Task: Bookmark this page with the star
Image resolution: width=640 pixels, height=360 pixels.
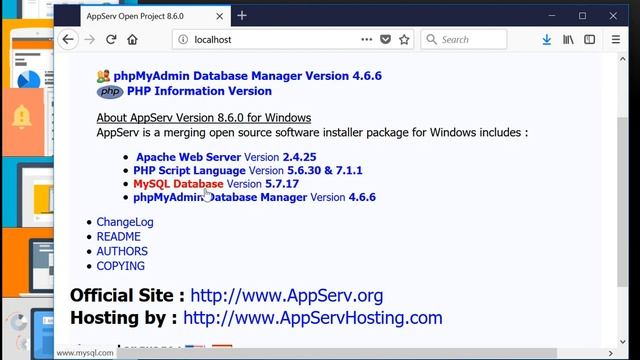Action: point(404,40)
